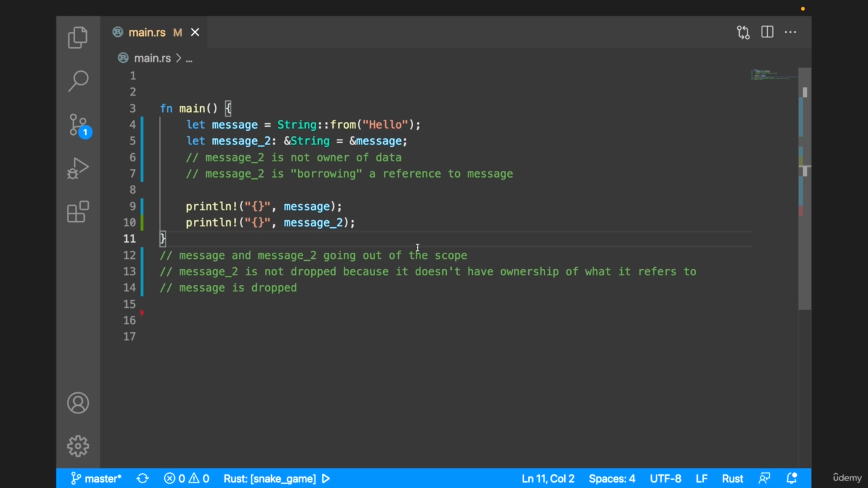
Task: Select the main.rs editor tab
Action: (146, 33)
